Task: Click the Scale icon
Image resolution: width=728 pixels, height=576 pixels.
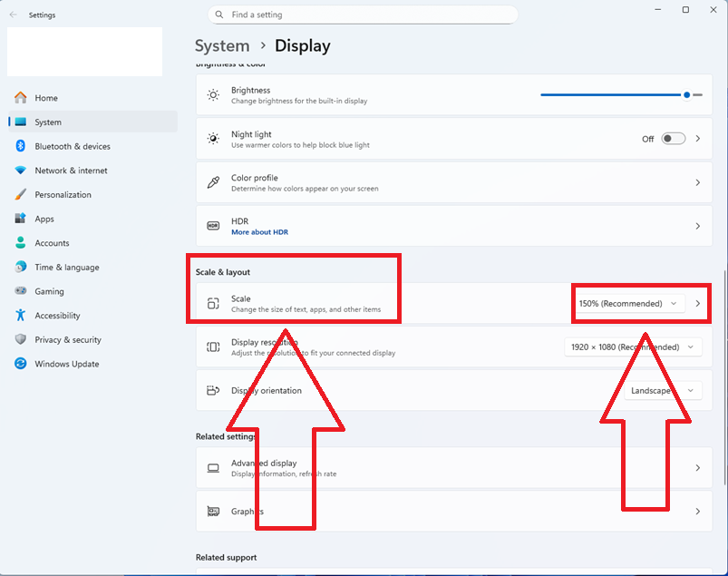Action: pos(213,303)
